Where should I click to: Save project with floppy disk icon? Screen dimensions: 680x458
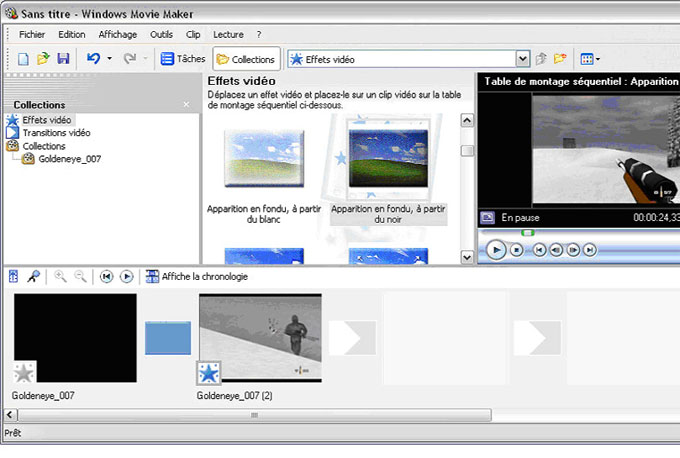(x=63, y=59)
